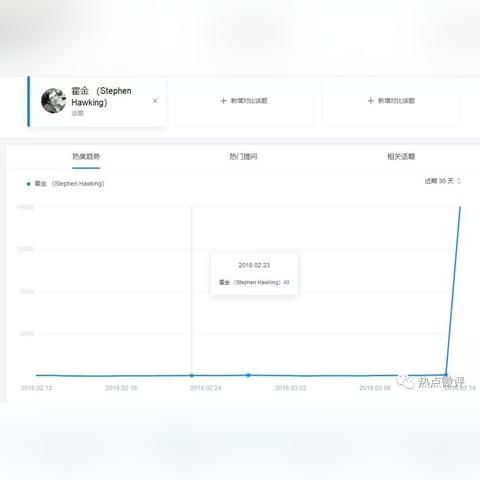Click the peak point at chart top right

[x=460, y=207]
